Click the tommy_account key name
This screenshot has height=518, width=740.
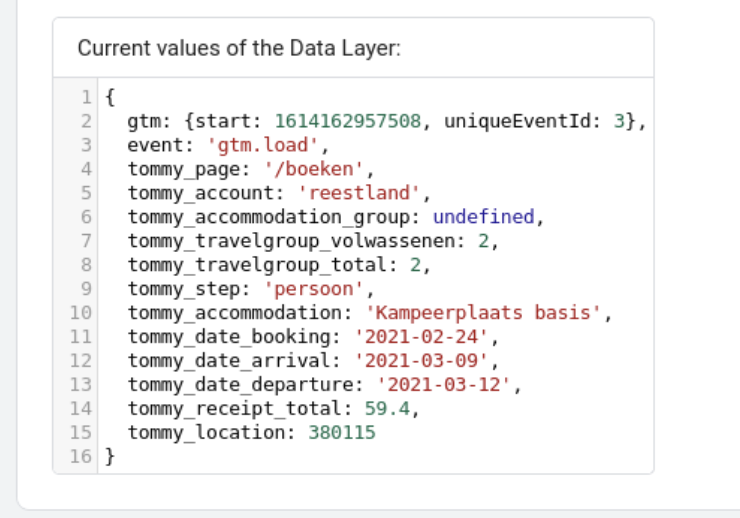coord(200,193)
